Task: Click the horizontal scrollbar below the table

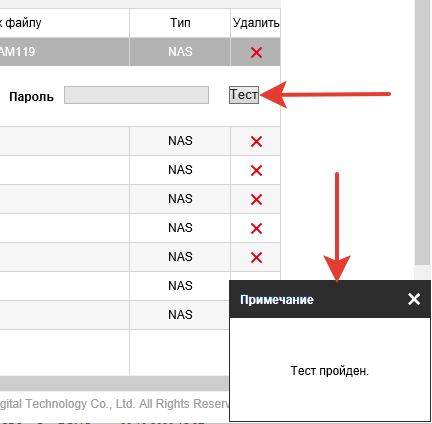Action: [x=114, y=383]
